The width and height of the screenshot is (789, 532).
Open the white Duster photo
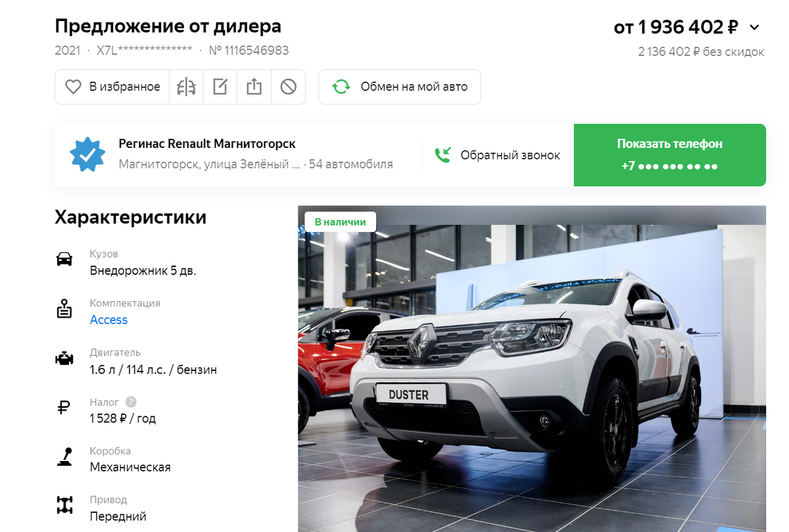click(x=532, y=369)
